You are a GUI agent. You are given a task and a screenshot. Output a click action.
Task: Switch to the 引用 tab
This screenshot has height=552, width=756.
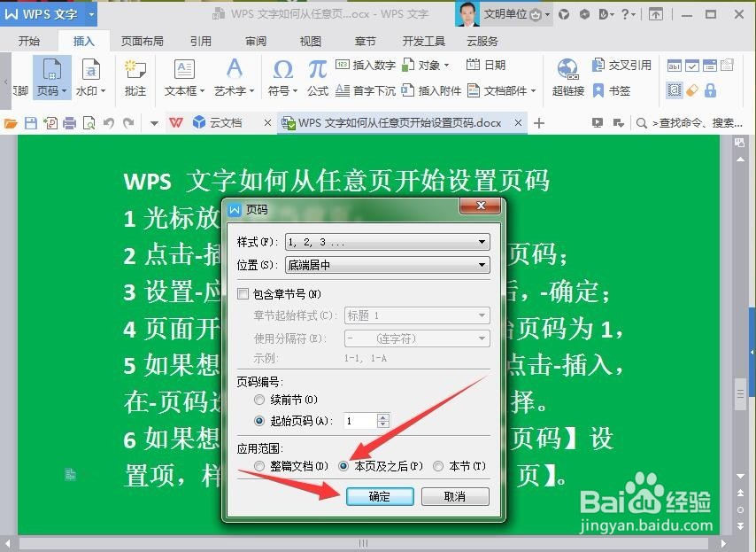click(x=201, y=42)
